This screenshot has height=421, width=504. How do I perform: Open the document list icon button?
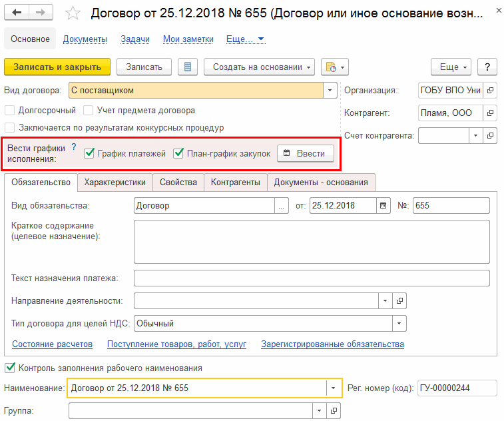(188, 67)
